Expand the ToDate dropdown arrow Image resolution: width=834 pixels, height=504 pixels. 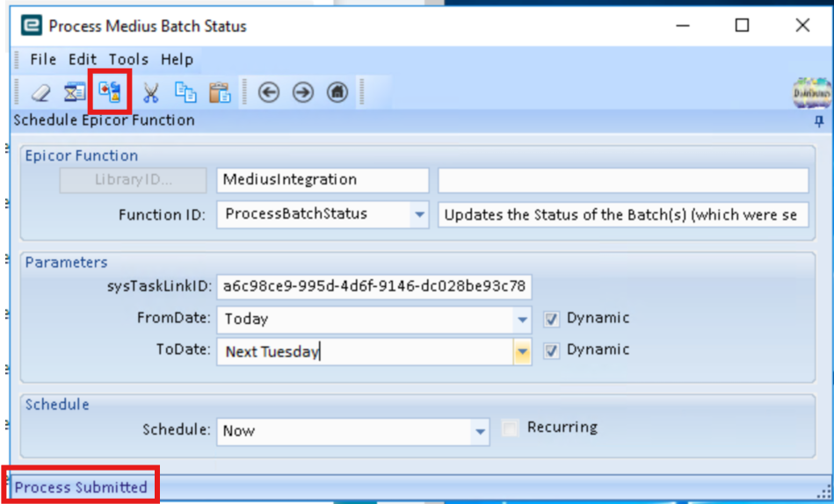[x=522, y=351]
